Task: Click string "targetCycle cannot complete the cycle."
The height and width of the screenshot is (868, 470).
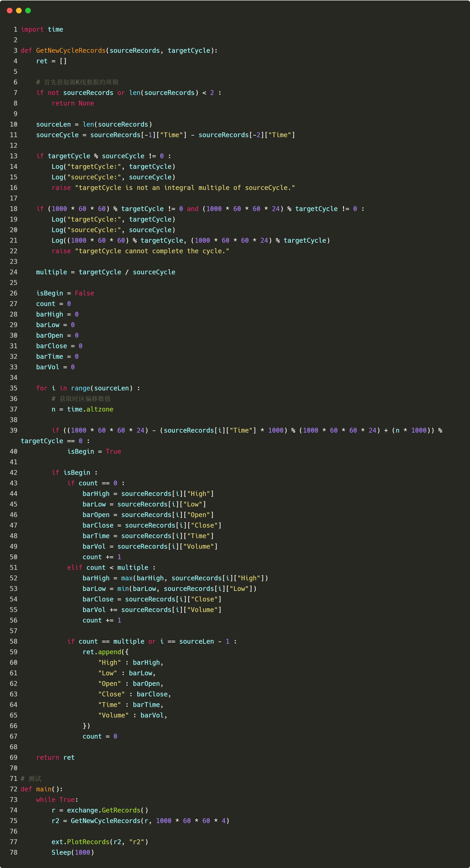Action: (152, 251)
